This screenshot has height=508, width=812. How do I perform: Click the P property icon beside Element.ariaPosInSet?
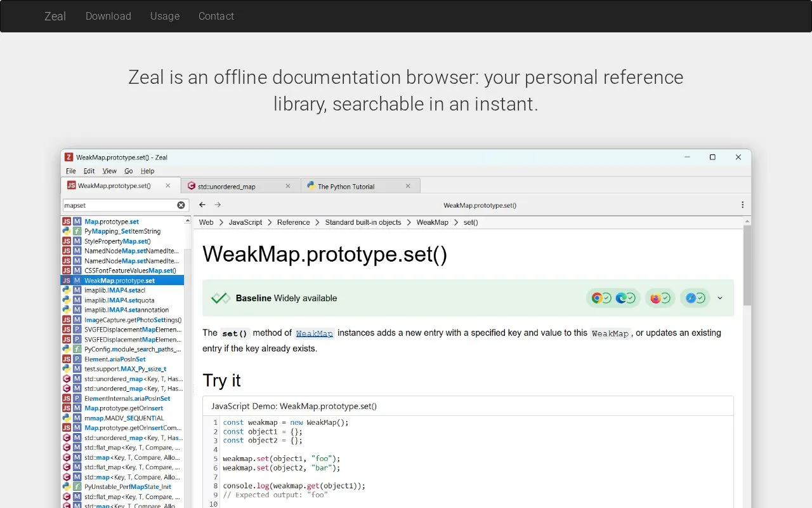77,359
